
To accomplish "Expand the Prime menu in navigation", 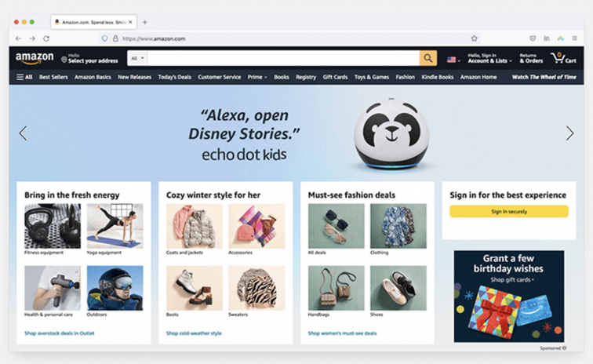I will pyautogui.click(x=257, y=77).
